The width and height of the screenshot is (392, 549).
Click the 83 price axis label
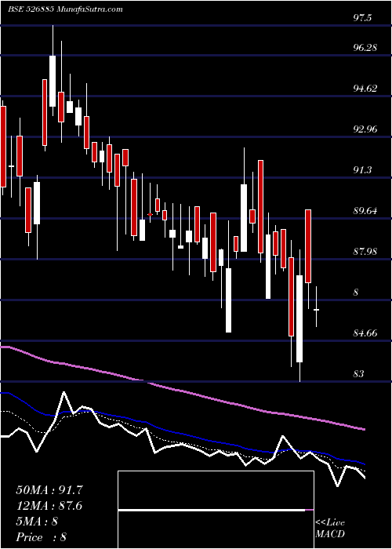[359, 374]
